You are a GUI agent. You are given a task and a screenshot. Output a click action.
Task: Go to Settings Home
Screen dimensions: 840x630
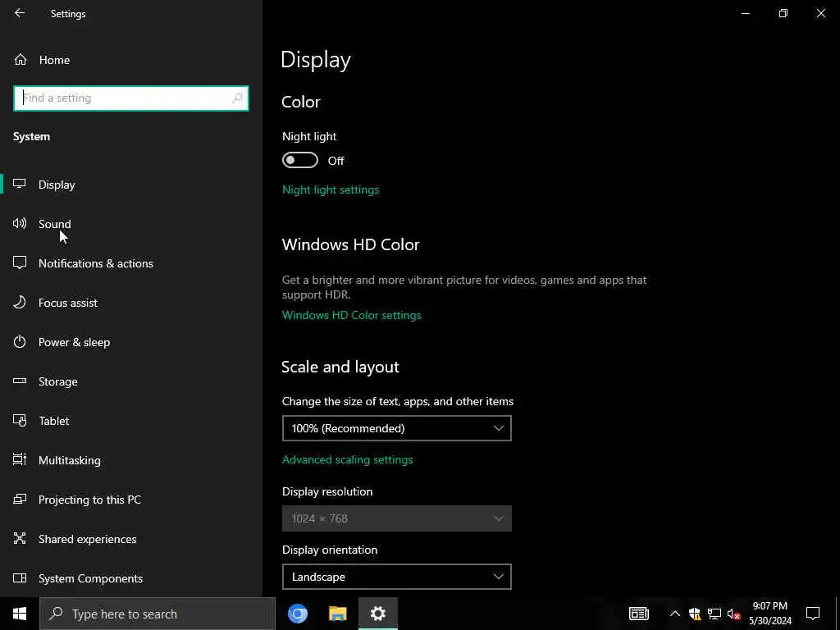[131, 60]
